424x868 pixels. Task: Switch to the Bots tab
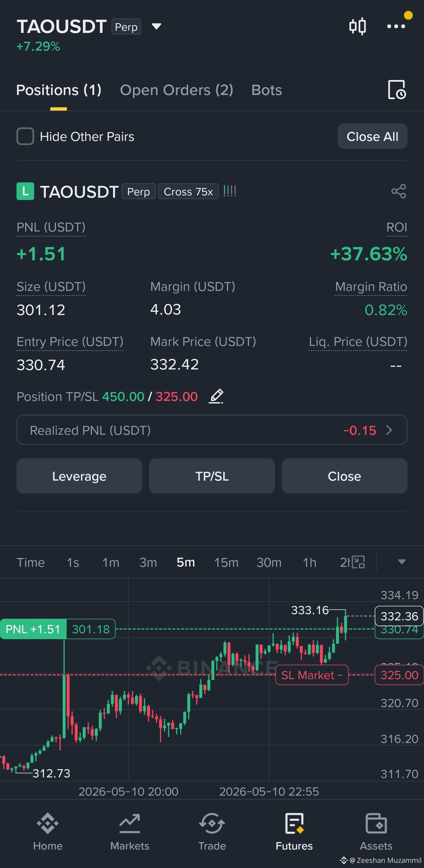(266, 90)
